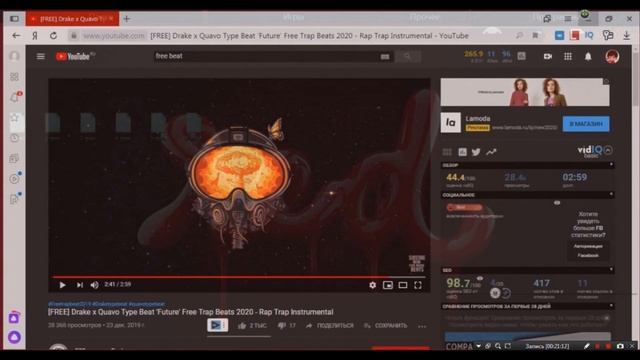Play the video
Screen dimensions: 640x360
pyautogui.click(x=62, y=285)
